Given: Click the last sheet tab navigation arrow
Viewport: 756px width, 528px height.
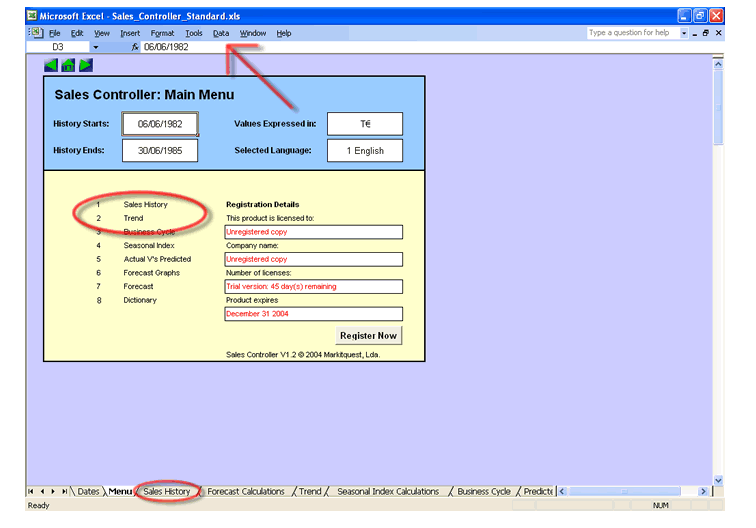Looking at the screenshot, I should [x=64, y=491].
